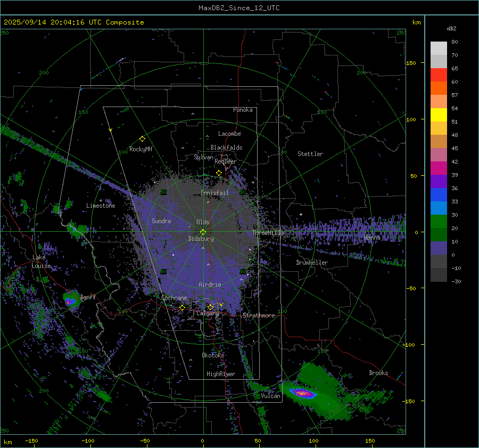This screenshot has width=479, height=448.
Task: Select the Brooks label
Action: [378, 373]
